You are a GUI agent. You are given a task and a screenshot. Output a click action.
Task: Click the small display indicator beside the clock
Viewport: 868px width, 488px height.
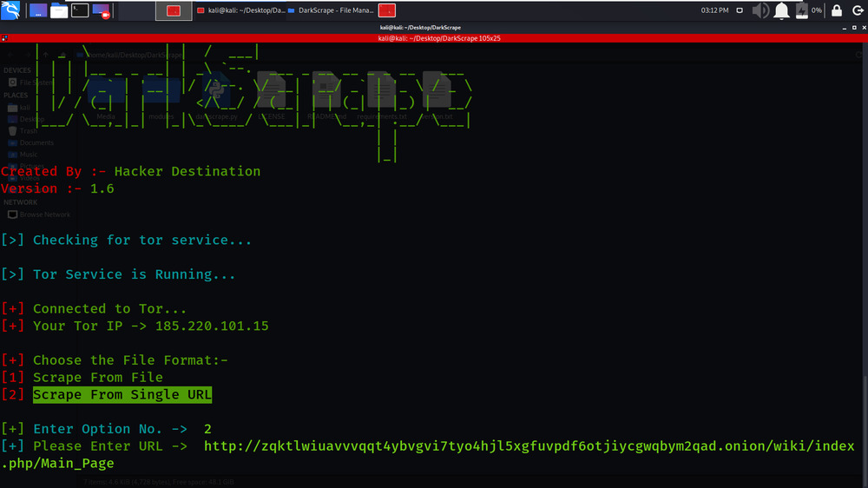(x=740, y=10)
